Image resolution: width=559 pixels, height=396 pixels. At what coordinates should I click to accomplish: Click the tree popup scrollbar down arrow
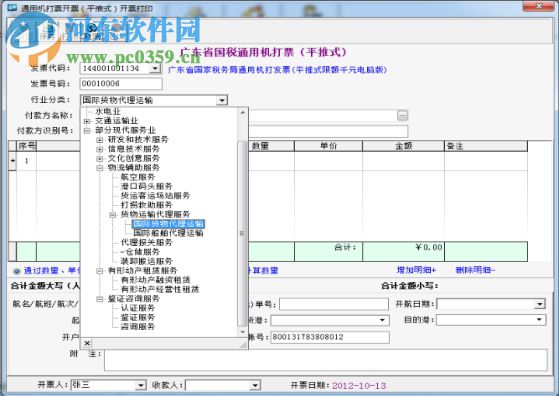point(243,332)
